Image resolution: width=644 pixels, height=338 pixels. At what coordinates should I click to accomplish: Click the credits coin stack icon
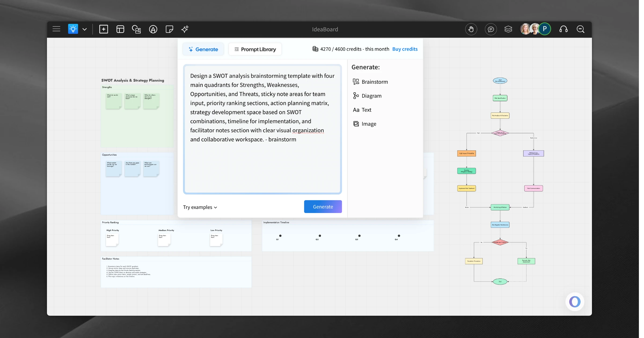point(315,49)
